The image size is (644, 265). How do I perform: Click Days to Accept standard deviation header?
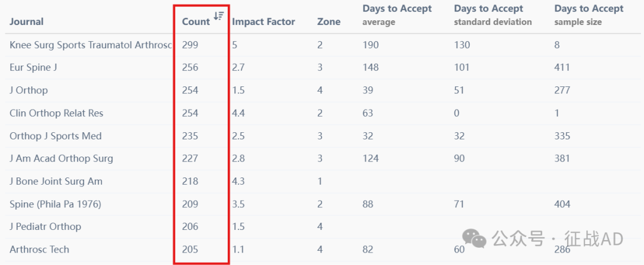pyautogui.click(x=493, y=15)
